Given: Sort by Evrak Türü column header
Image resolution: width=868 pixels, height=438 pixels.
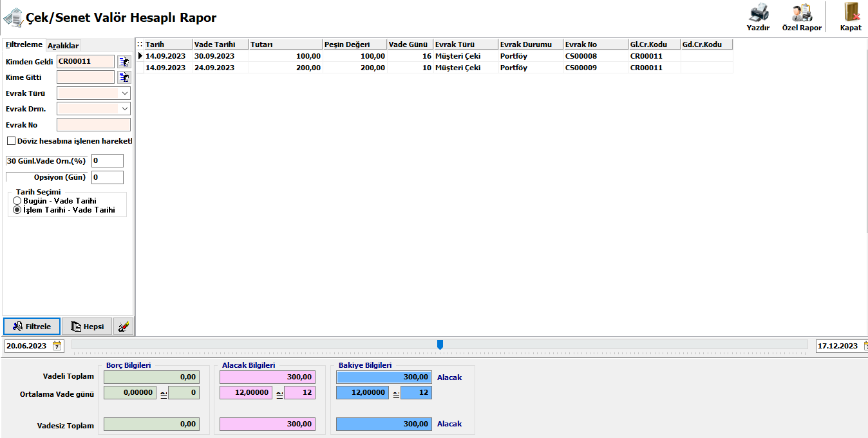Looking at the screenshot, I should pyautogui.click(x=466, y=44).
